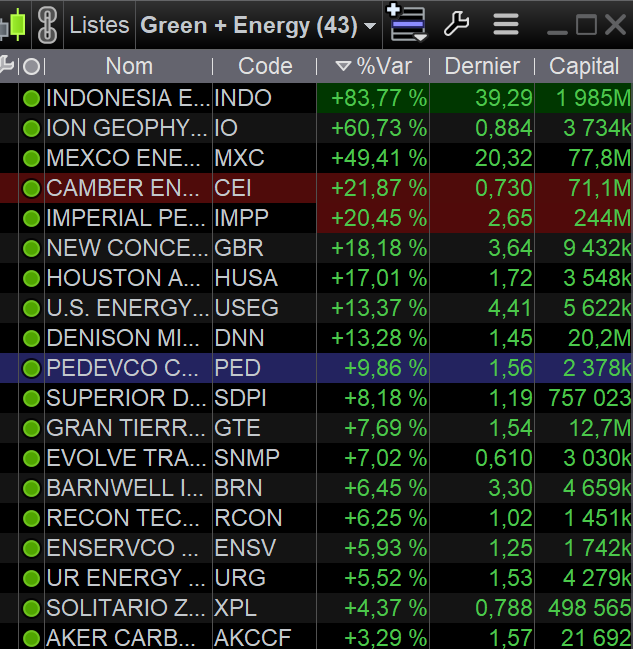Select AKER CARB... row name

click(x=128, y=637)
